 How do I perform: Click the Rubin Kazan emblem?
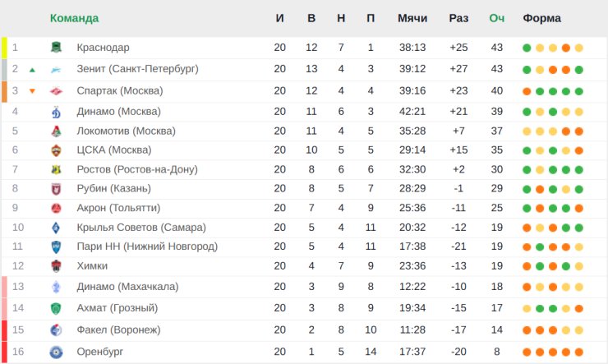coord(57,189)
